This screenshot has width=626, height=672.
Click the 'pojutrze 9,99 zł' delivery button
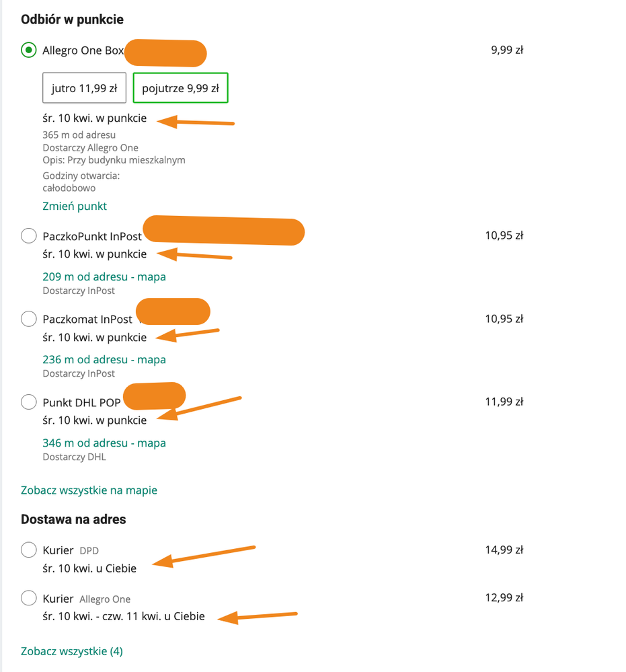click(180, 87)
